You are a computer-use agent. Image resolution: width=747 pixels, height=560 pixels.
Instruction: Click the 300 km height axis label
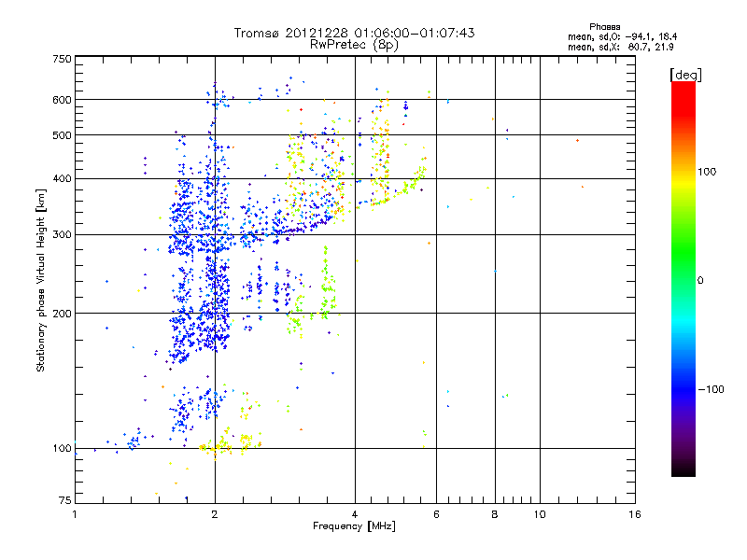coord(62,235)
